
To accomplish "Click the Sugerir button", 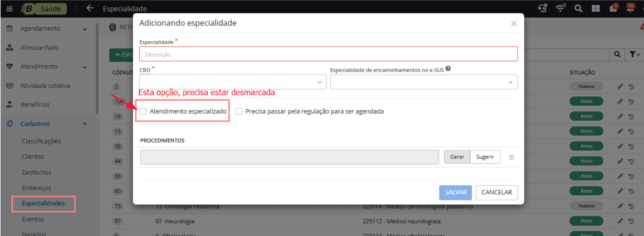I will click(485, 157).
